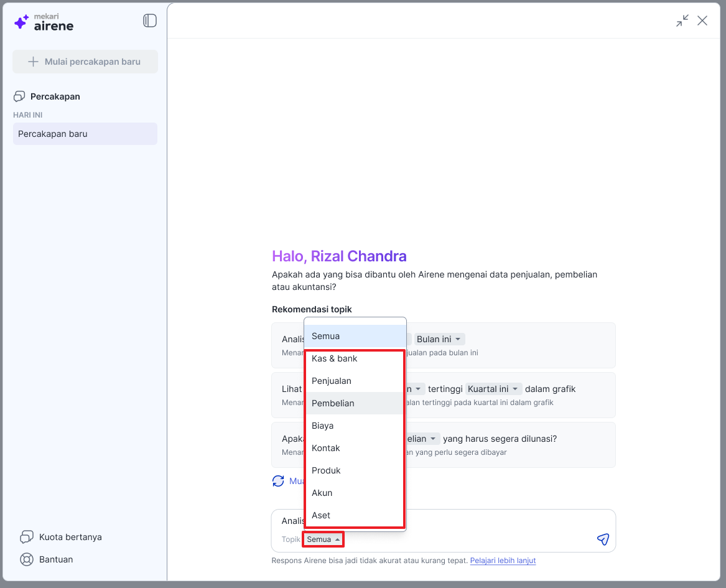
Task: Choose Biaya topic option
Action: click(355, 426)
